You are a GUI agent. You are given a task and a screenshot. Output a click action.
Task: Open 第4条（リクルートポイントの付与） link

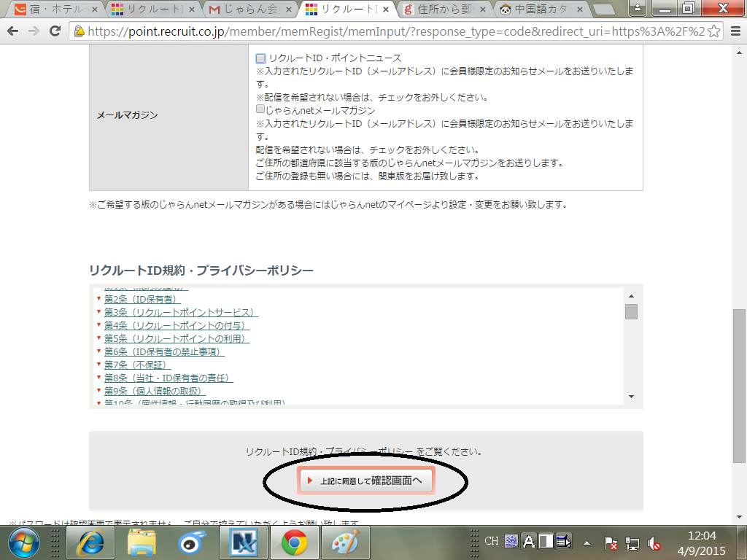(177, 326)
